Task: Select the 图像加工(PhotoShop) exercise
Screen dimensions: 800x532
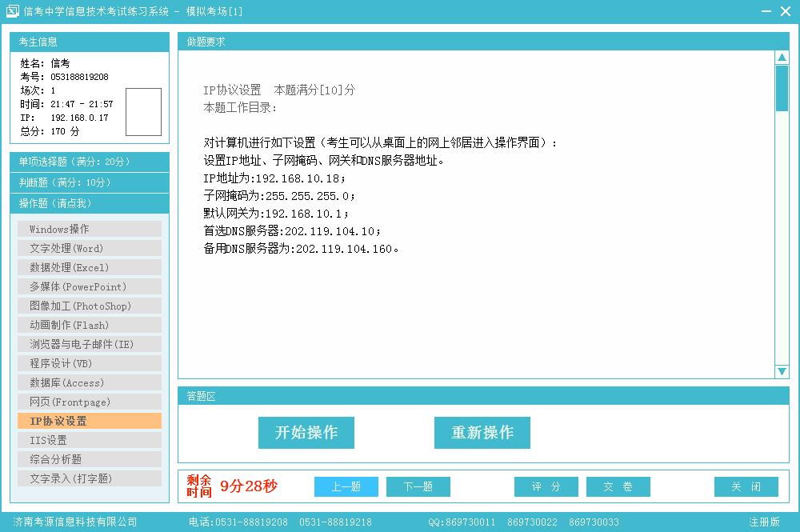Action: [89, 306]
